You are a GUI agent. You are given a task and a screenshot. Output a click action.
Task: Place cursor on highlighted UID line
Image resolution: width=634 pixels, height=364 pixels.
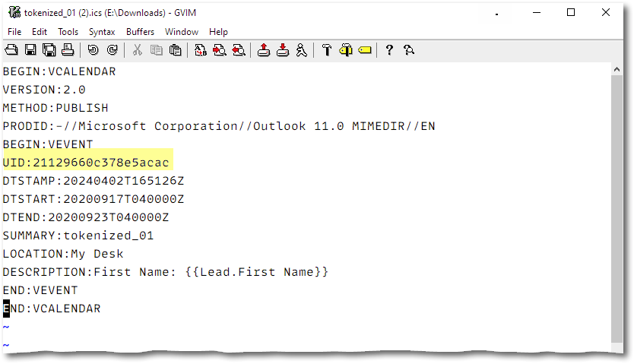tap(87, 163)
